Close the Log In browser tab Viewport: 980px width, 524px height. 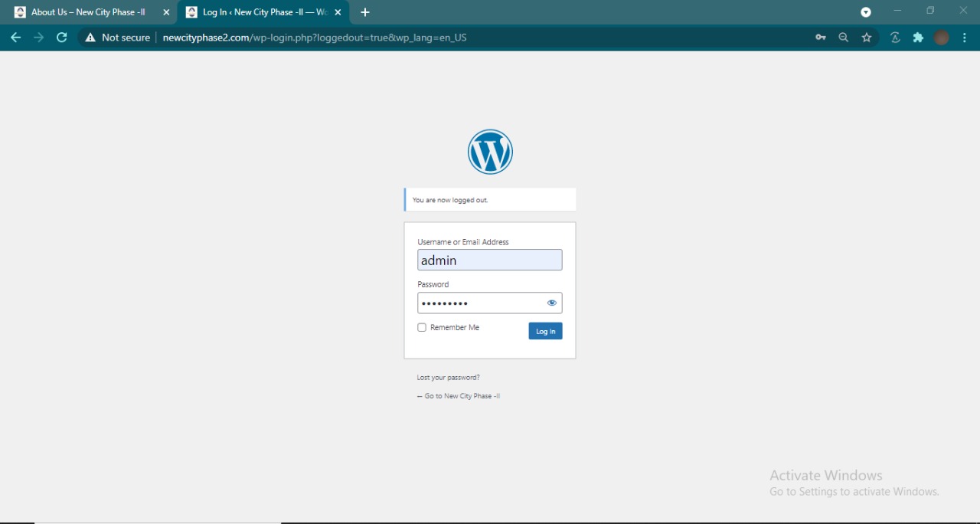point(338,12)
